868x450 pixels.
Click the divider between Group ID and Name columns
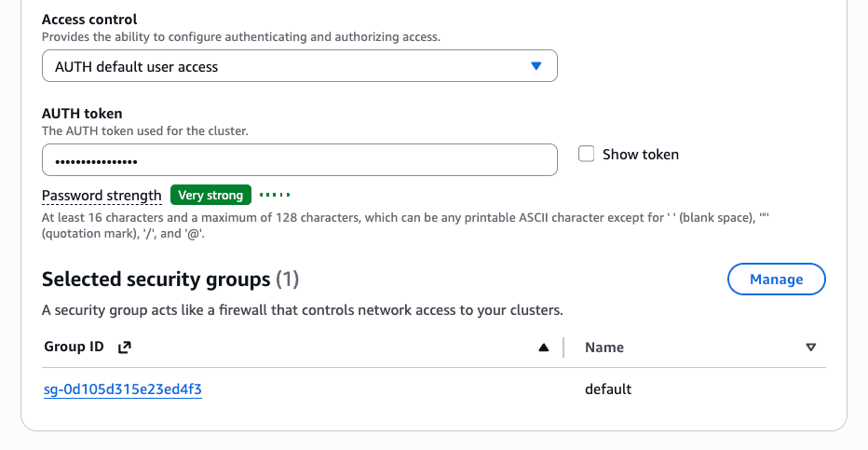coord(563,348)
